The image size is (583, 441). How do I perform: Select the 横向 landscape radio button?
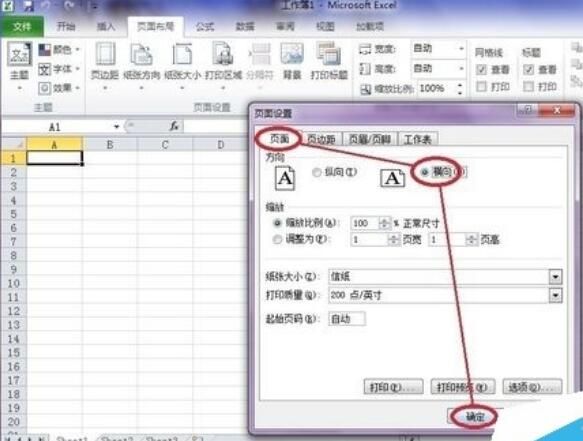tap(425, 172)
